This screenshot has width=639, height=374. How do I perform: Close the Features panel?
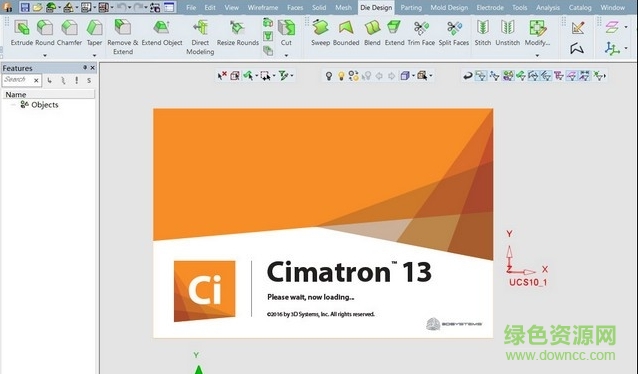point(93,68)
